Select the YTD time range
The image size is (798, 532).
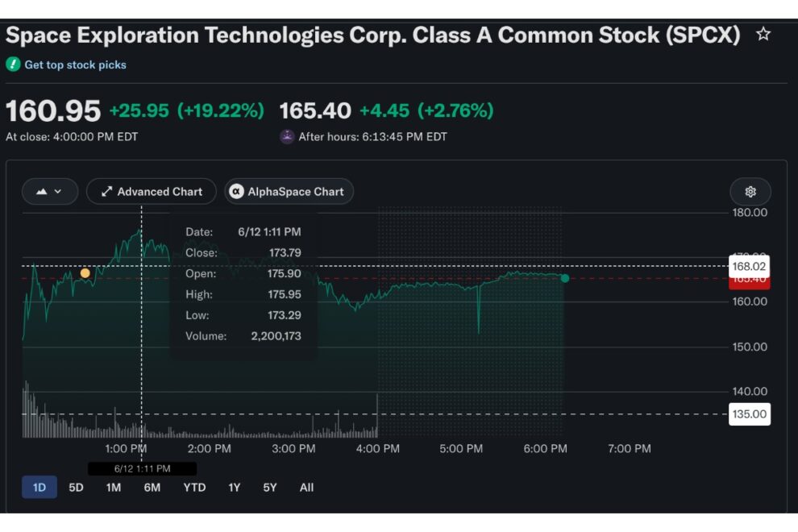coord(194,487)
